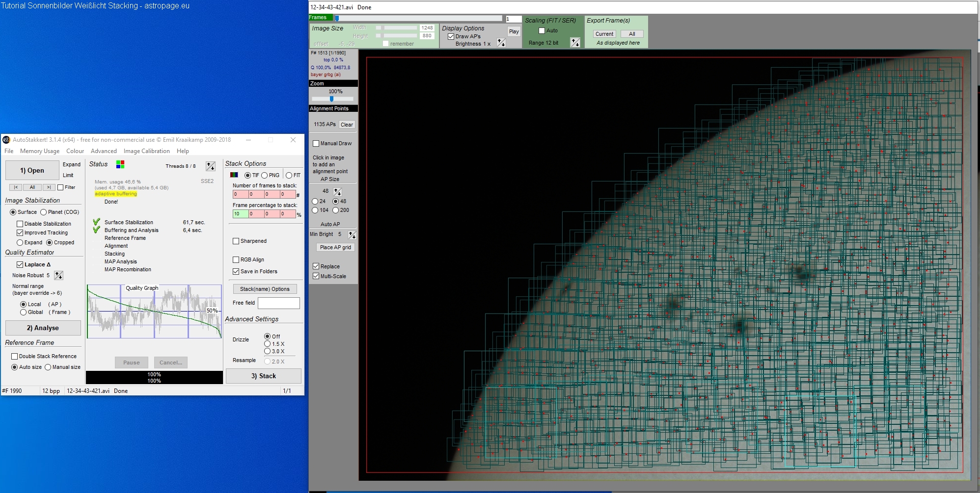
Task: Click the Free field input box
Action: tap(279, 303)
